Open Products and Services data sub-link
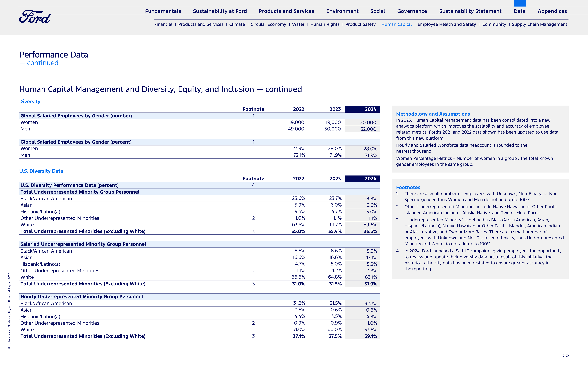The image size is (588, 368). point(201,24)
